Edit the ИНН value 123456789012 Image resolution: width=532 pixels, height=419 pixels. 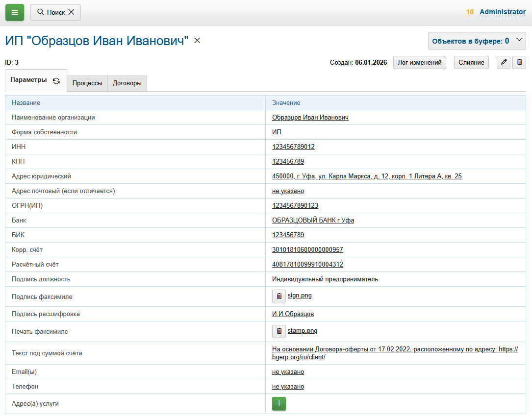pyautogui.click(x=293, y=147)
